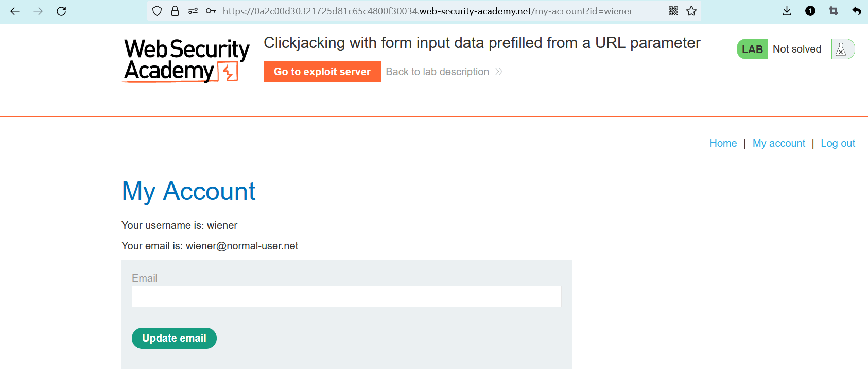
Task: Click the undo arrow toolbar icon
Action: pos(857,11)
